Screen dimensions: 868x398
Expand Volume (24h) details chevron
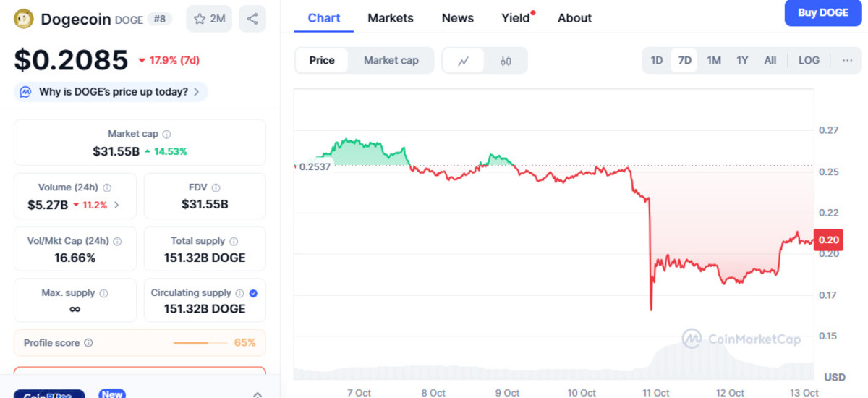pyautogui.click(x=116, y=205)
